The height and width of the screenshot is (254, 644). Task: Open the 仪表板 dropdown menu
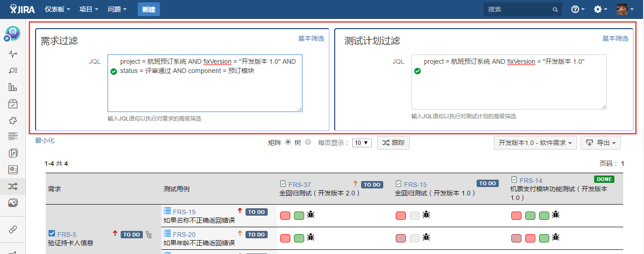tap(57, 9)
